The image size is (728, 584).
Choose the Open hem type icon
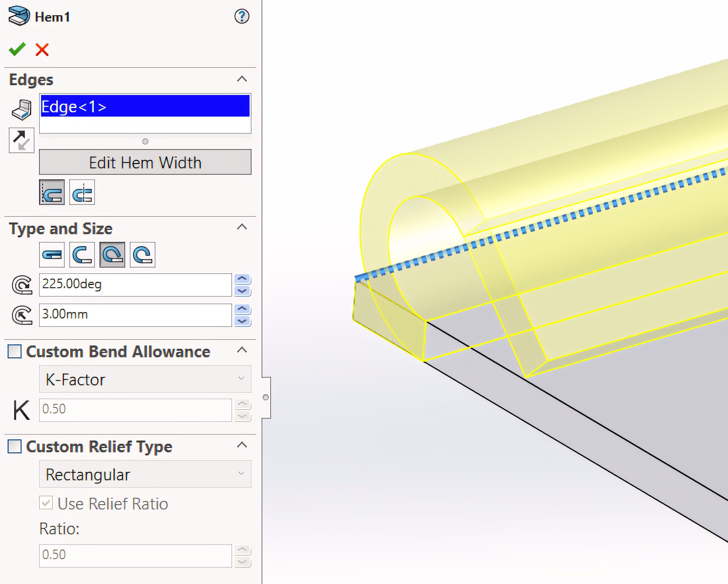pyautogui.click(x=82, y=255)
